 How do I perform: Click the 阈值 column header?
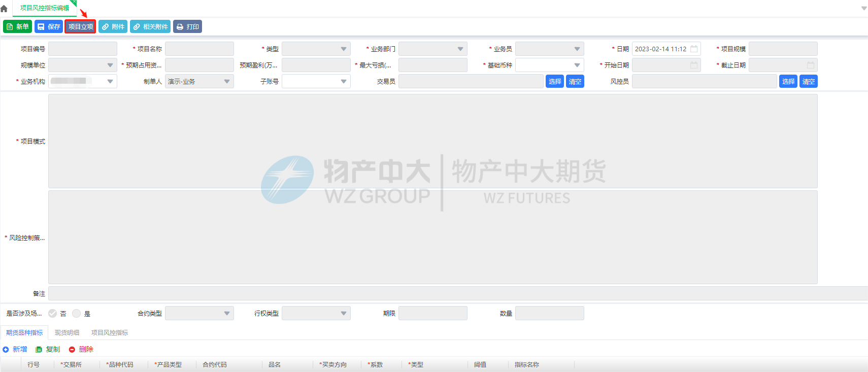pos(480,364)
